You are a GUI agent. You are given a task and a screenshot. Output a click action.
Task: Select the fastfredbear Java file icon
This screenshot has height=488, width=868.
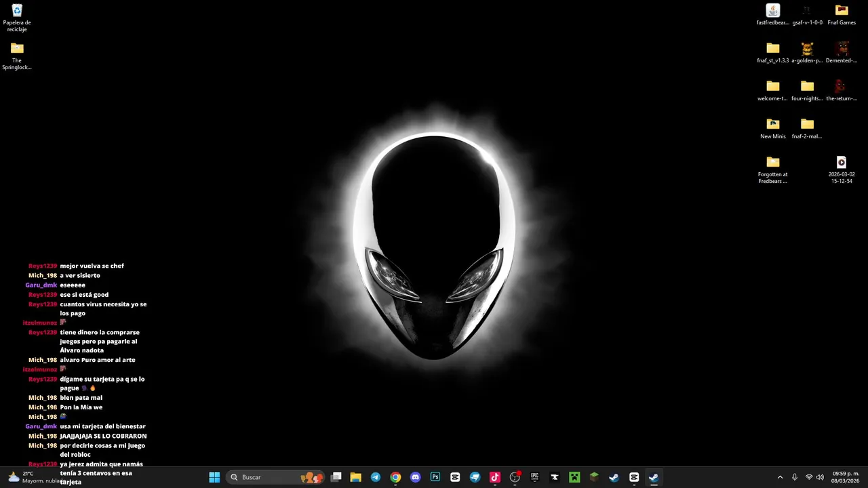click(x=773, y=15)
